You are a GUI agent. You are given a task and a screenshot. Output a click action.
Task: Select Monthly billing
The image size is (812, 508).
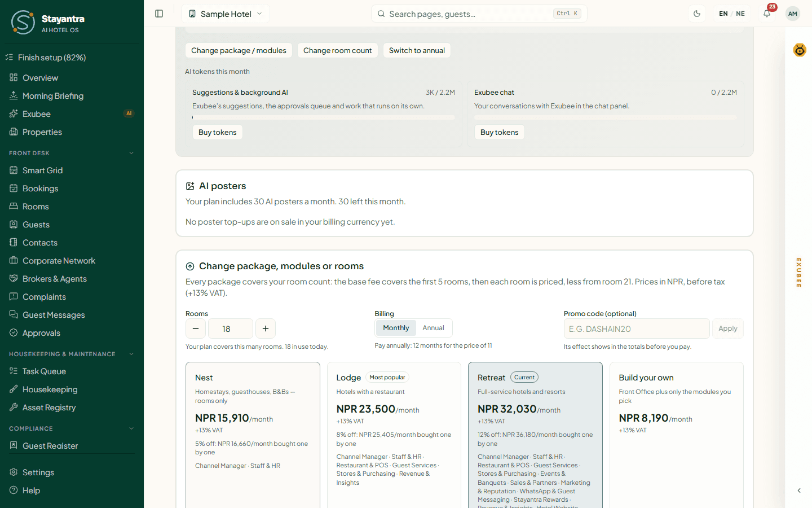click(x=396, y=328)
